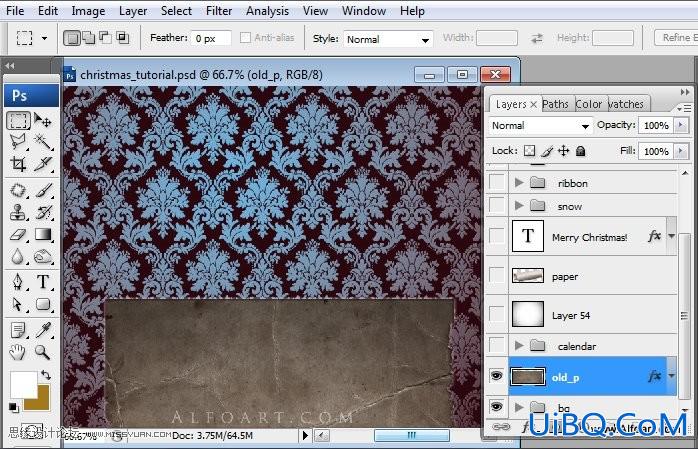Expand effects on Merry Christmas! layer

671,236
